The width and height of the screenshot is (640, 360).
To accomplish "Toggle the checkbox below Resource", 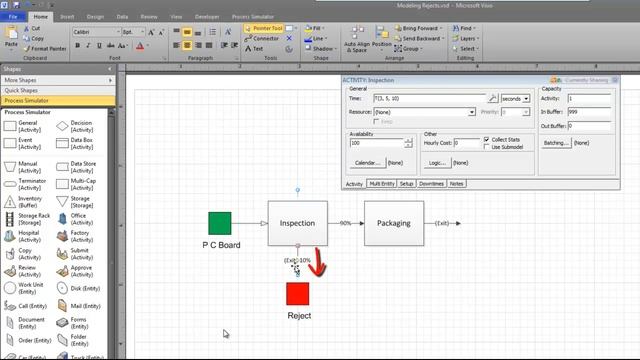I will click(x=376, y=122).
